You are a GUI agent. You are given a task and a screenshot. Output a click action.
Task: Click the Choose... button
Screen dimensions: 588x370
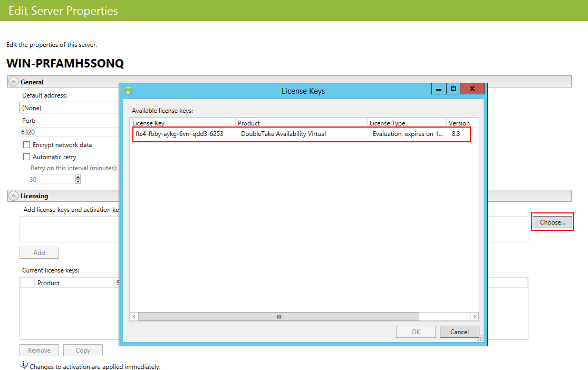point(552,222)
